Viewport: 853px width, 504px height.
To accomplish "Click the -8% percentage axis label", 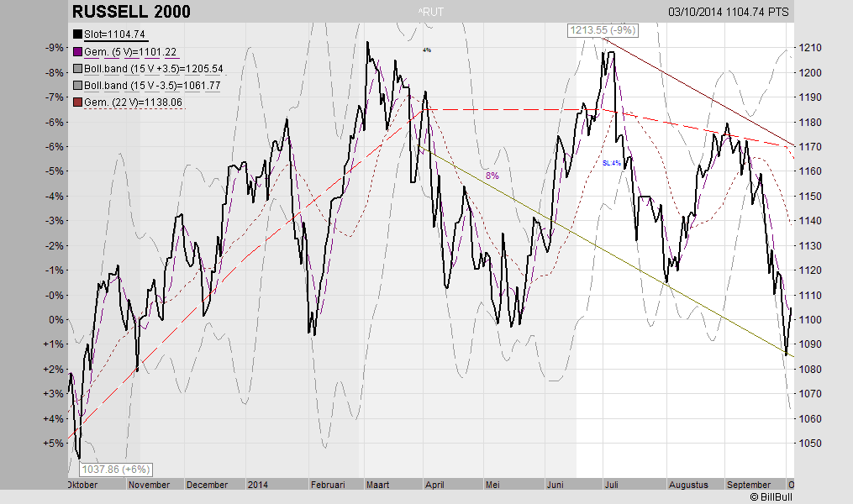I will tap(54, 72).
